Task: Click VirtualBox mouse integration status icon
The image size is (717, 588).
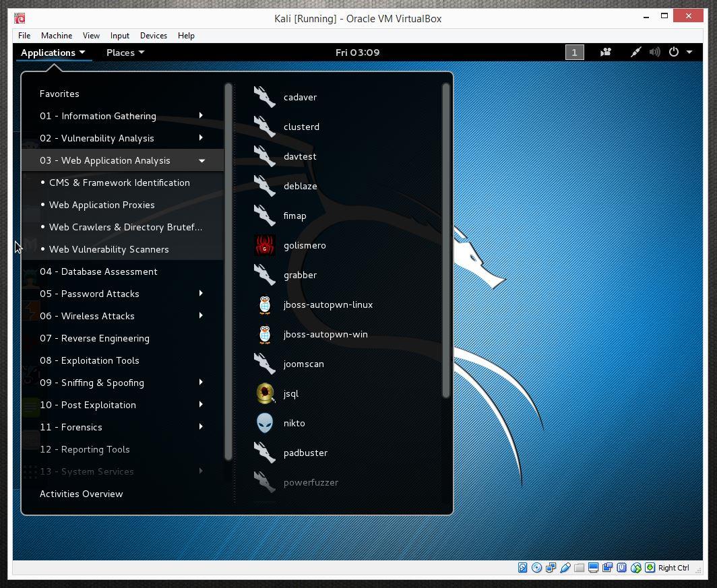Action: (636, 567)
